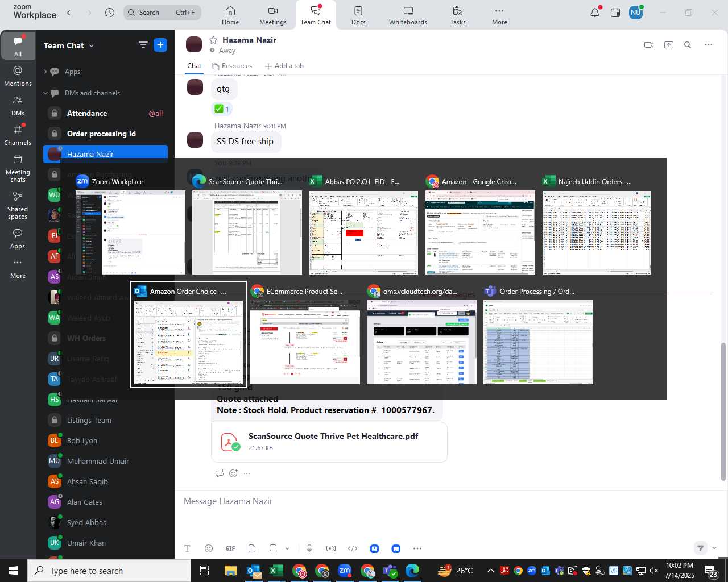This screenshot has width=728, height=582.
Task: Open chat with Ahsan Saqib
Action: 105,481
